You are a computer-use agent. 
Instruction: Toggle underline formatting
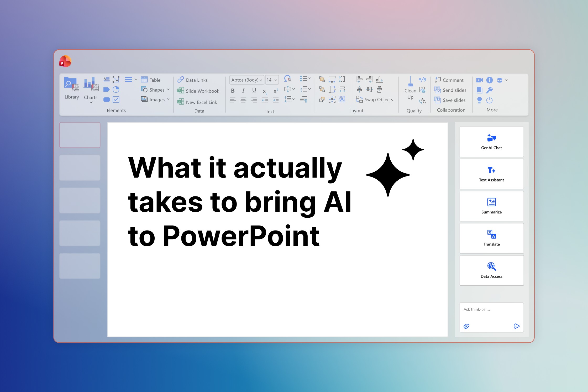(254, 91)
